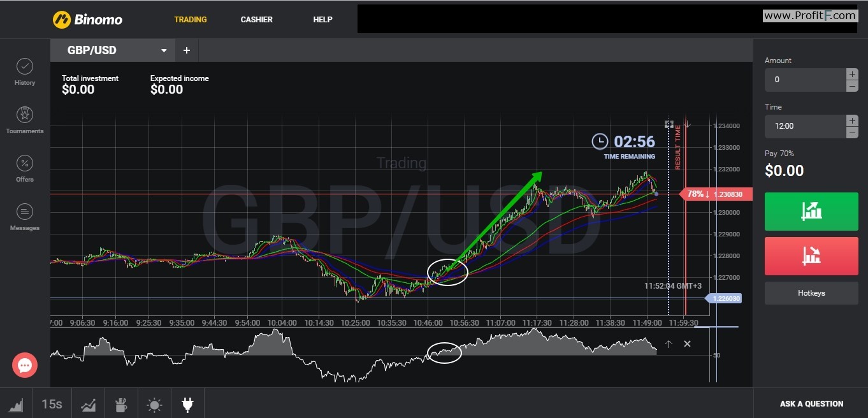Open the Hotkeys settings
This screenshot has width=868, height=418.
point(811,293)
